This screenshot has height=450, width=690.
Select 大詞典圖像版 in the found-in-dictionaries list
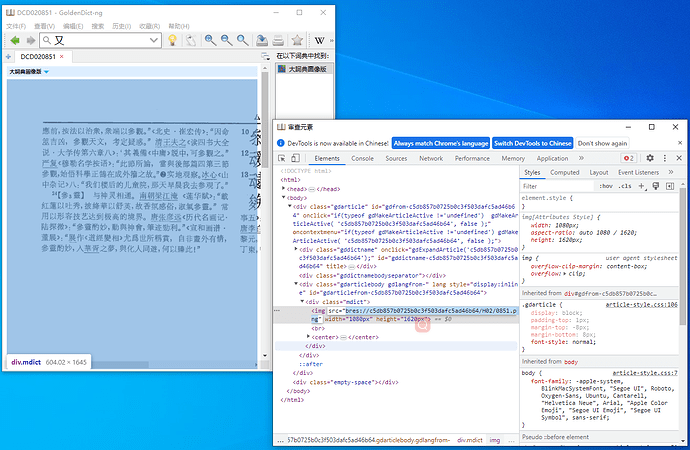(304, 69)
